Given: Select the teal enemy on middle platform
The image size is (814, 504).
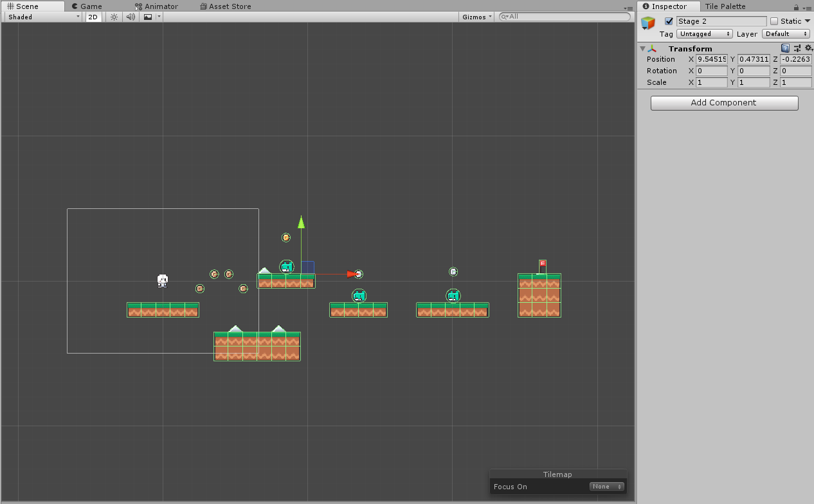Looking at the screenshot, I should click(x=359, y=296).
